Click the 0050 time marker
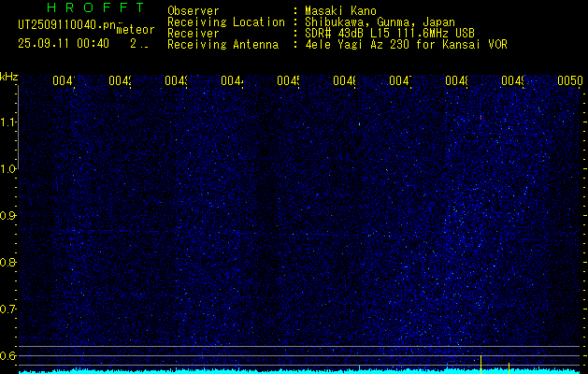The height and width of the screenshot is (374, 588). [x=570, y=81]
